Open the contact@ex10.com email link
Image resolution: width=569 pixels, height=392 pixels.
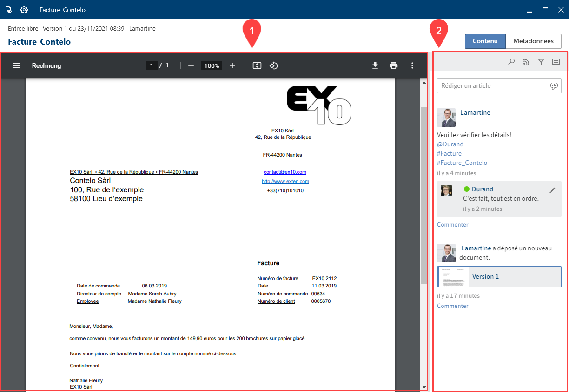(x=285, y=172)
